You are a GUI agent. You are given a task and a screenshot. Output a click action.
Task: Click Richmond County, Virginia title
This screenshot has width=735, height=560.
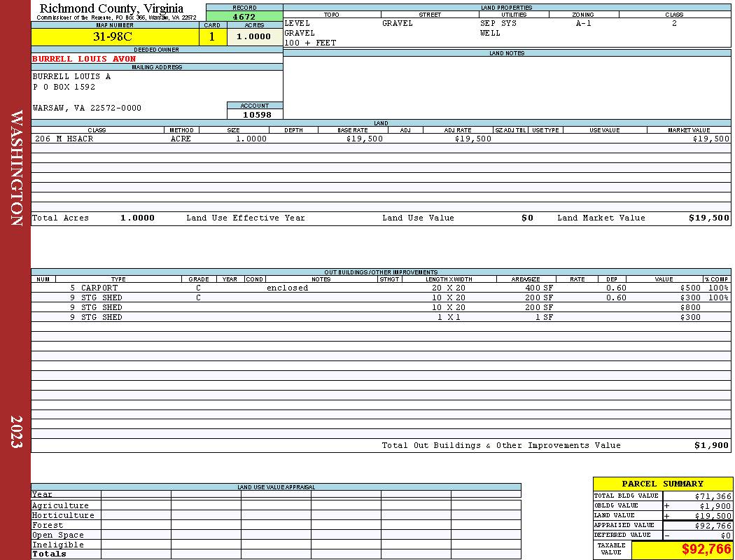pos(111,8)
